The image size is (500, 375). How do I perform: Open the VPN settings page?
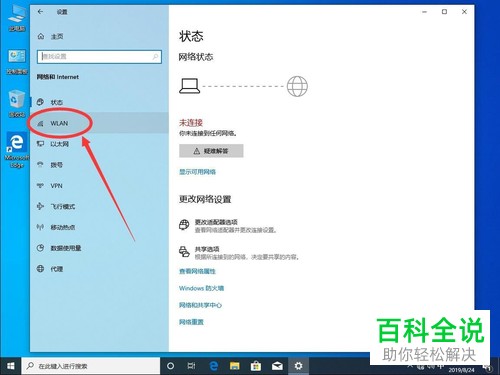tap(99, 186)
